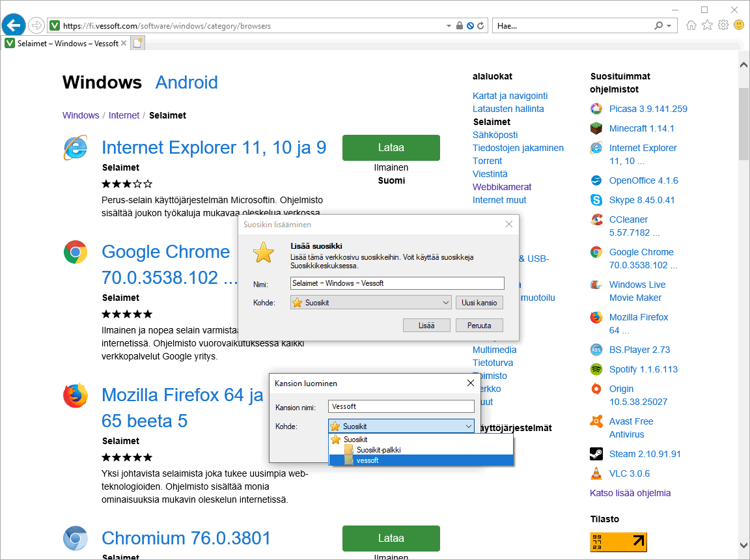Click the Uusi kansio button

coord(479,303)
